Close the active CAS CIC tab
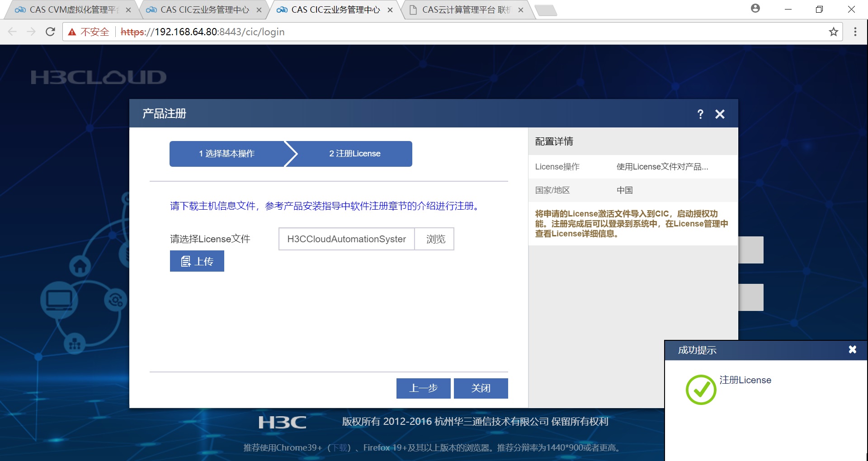Viewport: 868px width, 461px height. [390, 10]
